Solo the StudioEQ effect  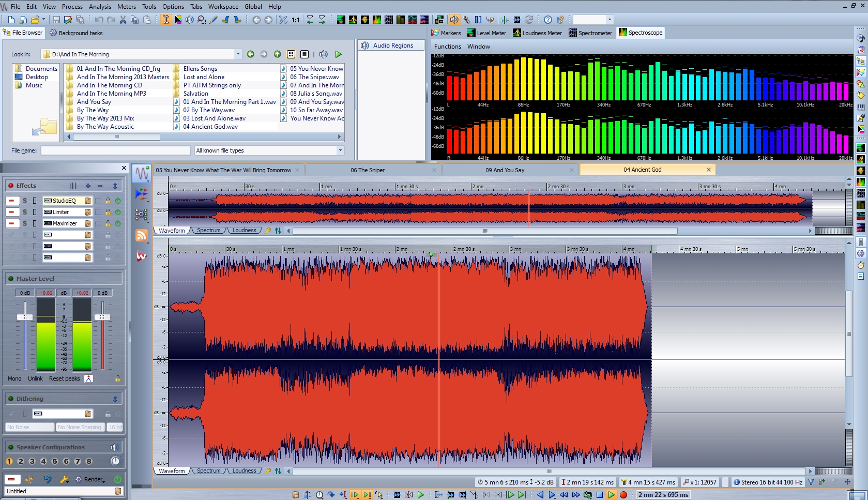24,201
